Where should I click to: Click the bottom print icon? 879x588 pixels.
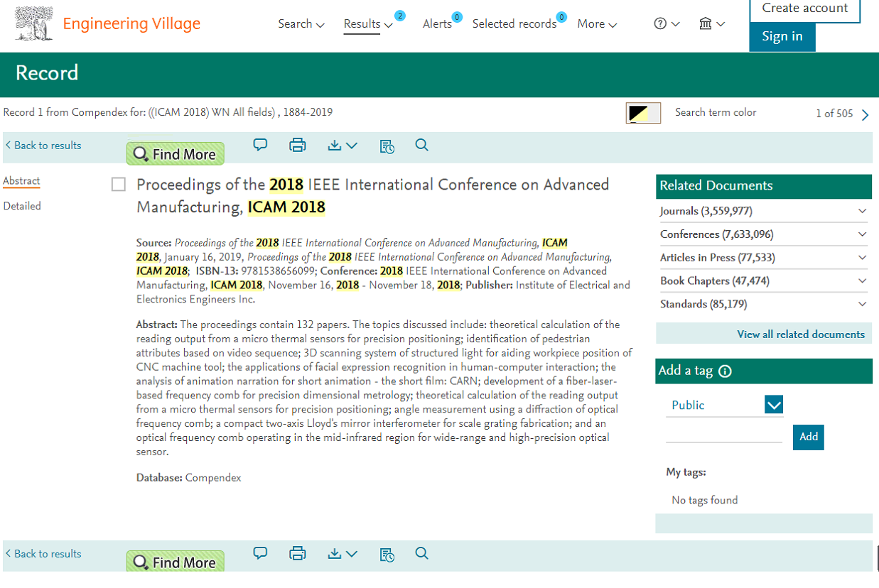click(298, 554)
